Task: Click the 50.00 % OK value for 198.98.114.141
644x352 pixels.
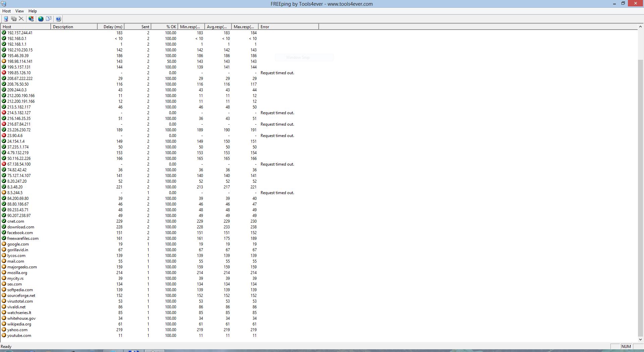Action: [171, 61]
